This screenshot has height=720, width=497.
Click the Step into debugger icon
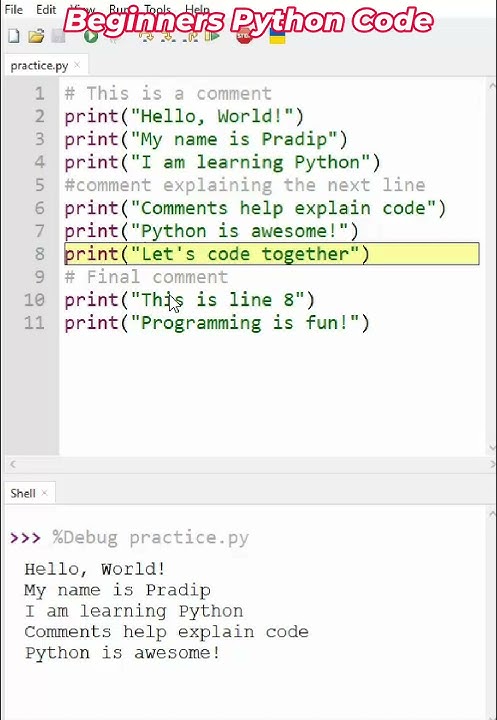(168, 36)
